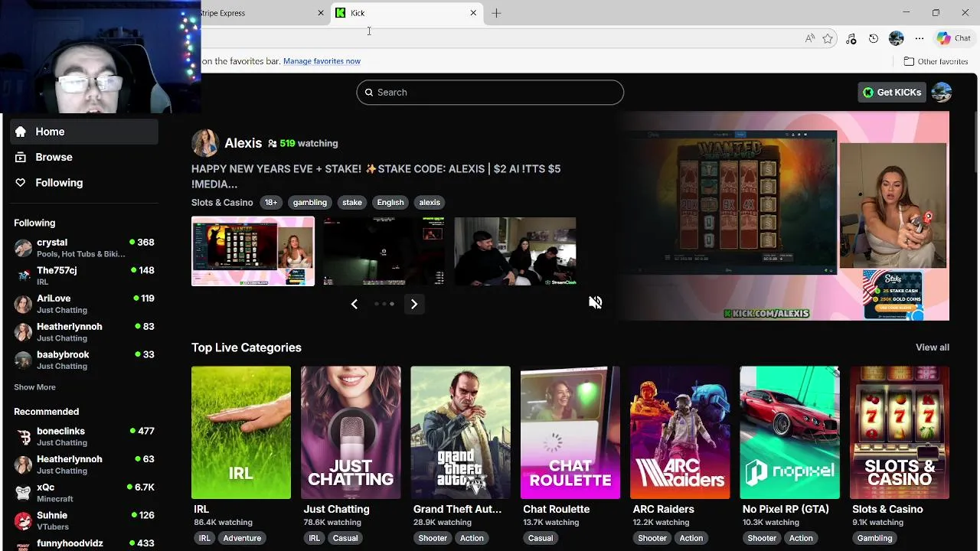Image resolution: width=980 pixels, height=551 pixels.
Task: Click the English tag
Action: [390, 203]
